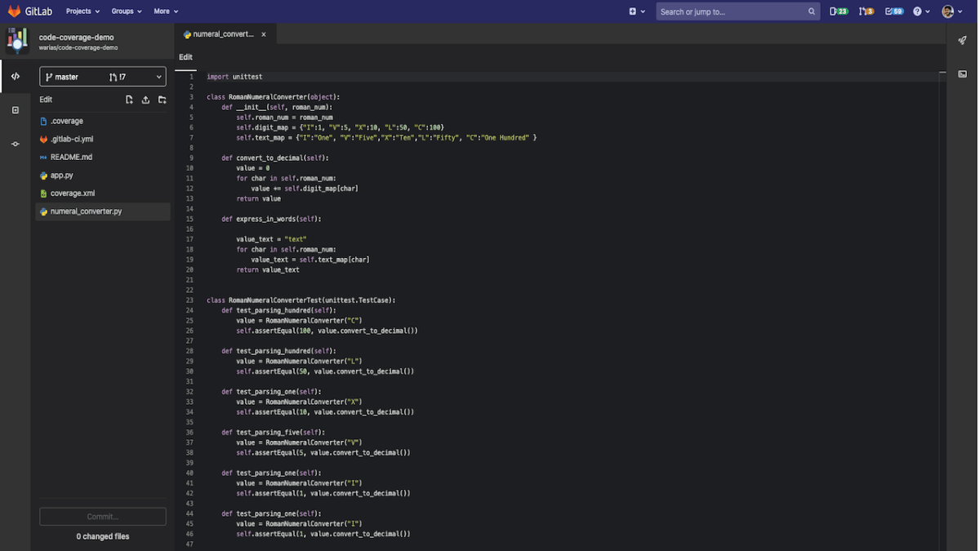Click the New directory icon

(162, 100)
